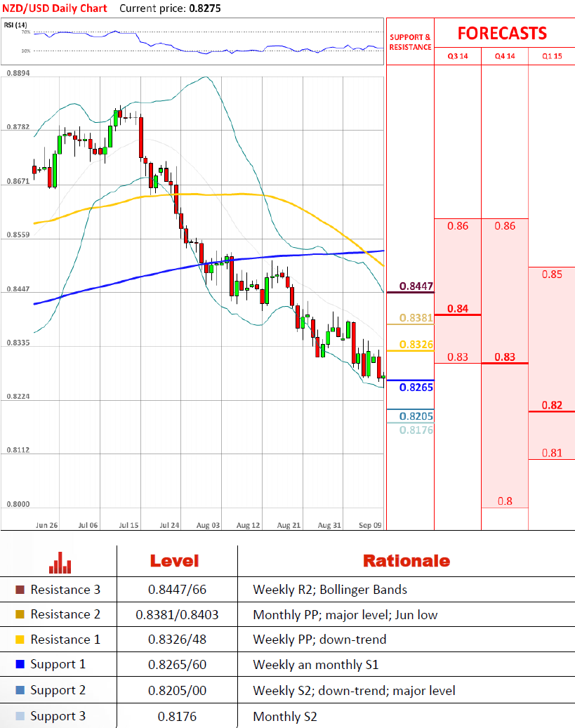
Task: Click the 'Monthly PP; major level; Jun low' rationale
Action: 345,615
